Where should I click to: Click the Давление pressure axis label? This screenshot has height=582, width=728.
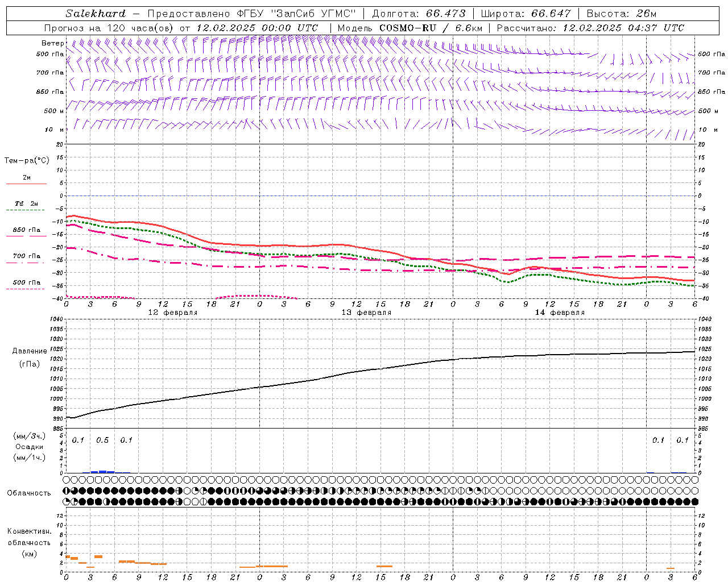(x=30, y=351)
